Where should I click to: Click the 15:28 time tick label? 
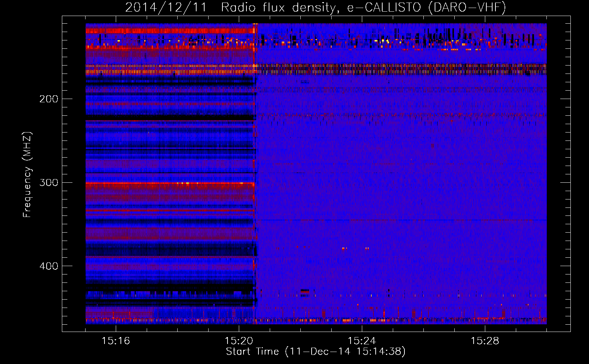485,341
